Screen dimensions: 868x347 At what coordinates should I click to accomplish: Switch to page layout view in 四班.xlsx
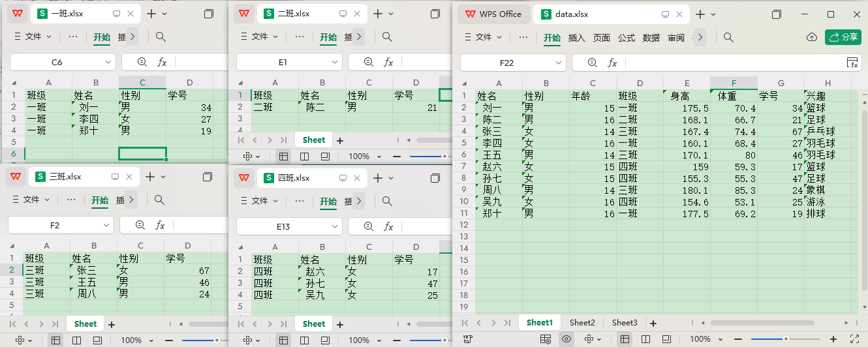304,340
